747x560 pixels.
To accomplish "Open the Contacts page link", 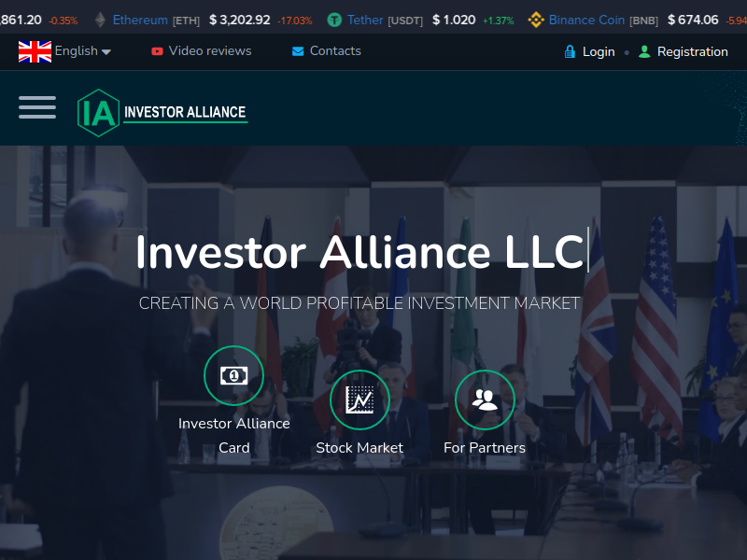I will click(x=335, y=51).
